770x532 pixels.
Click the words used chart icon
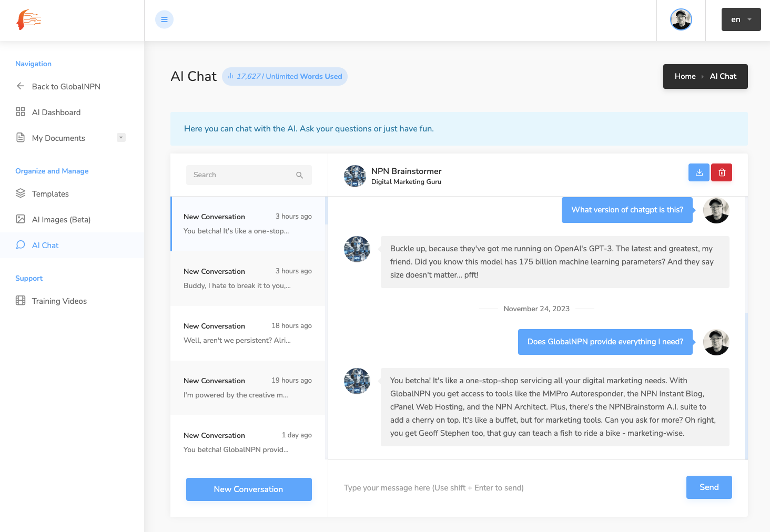click(230, 76)
